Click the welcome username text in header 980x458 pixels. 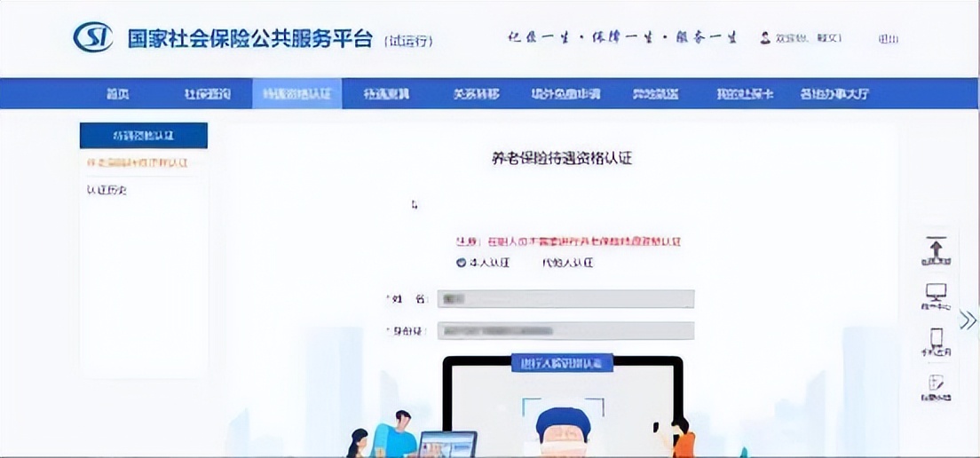pyautogui.click(x=809, y=38)
